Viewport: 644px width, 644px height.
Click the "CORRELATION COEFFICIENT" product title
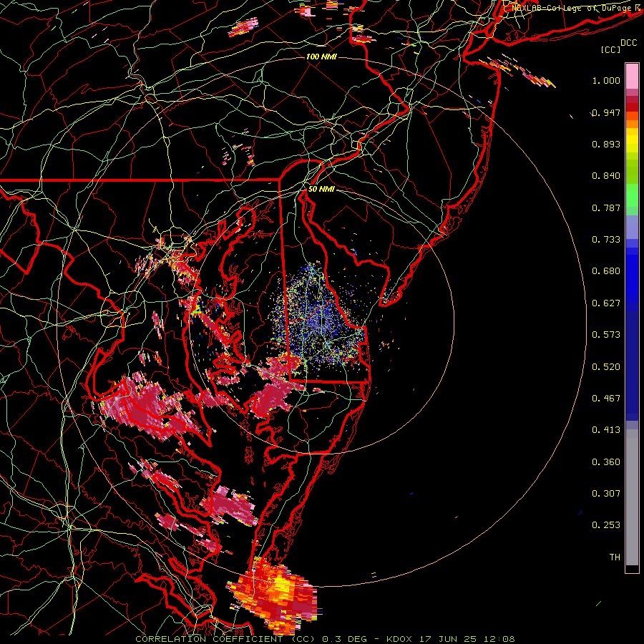[x=209, y=639]
